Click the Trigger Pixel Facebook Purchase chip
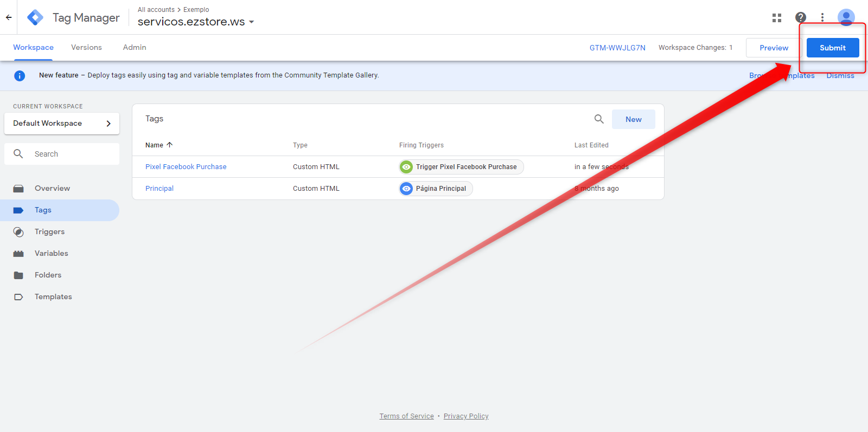868x432 pixels. point(461,167)
